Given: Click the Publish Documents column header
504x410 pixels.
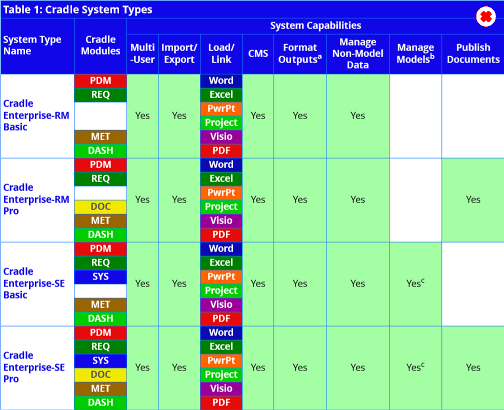Looking at the screenshot, I should point(473,53).
